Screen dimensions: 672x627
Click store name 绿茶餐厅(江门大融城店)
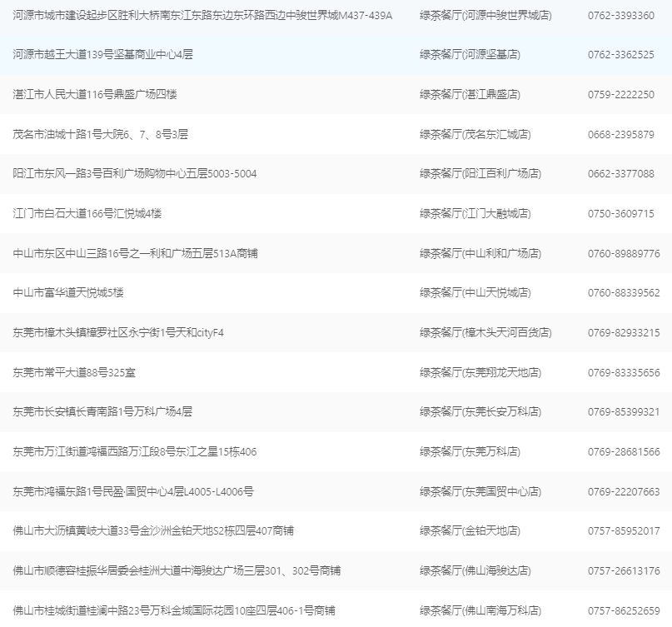pos(475,213)
